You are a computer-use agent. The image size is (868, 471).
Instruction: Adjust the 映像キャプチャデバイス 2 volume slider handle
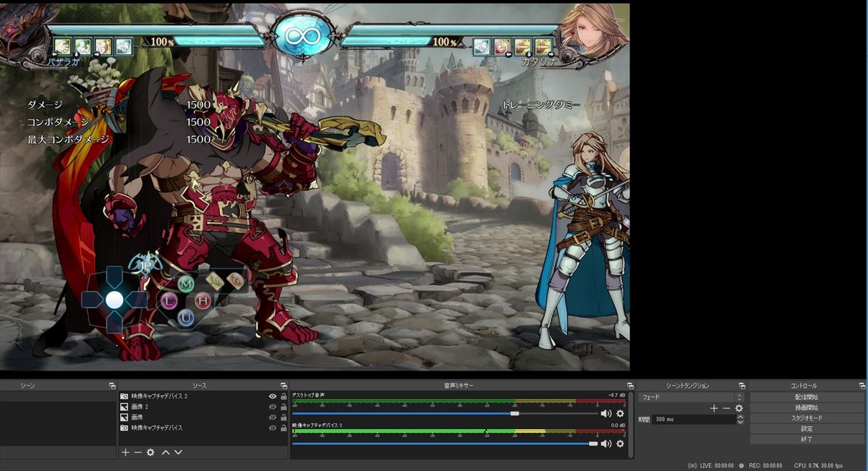(593, 444)
